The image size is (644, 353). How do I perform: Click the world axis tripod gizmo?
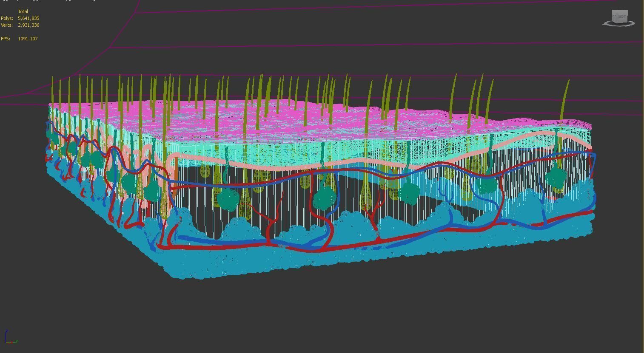(11, 337)
